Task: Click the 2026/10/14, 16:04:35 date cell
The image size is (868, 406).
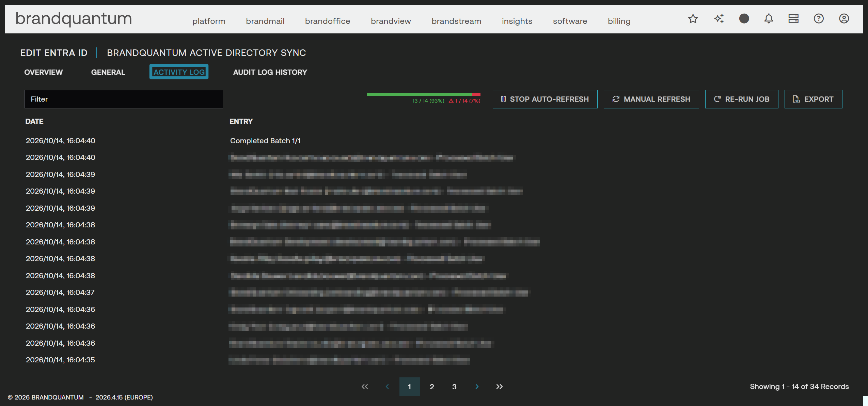Action: tap(60, 360)
